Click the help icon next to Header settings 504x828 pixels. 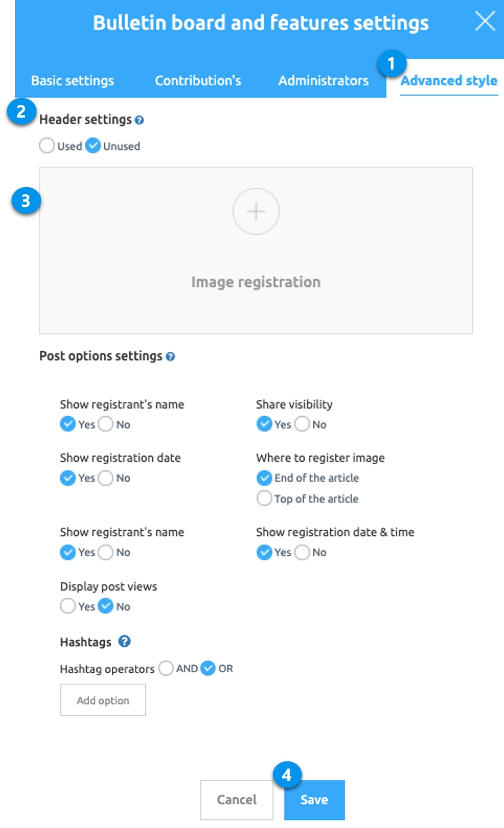(x=139, y=120)
